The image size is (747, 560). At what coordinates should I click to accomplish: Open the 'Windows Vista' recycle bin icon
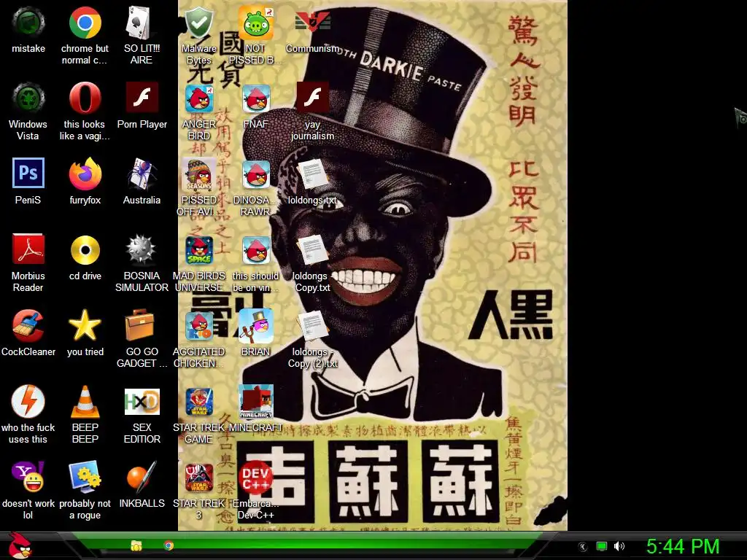(x=28, y=98)
